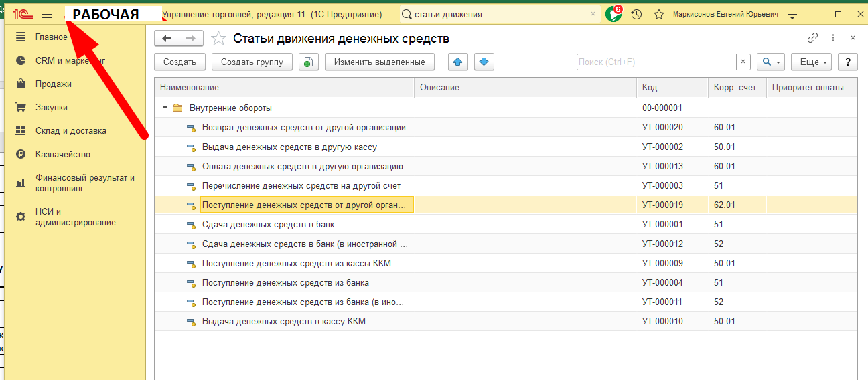Copy link to this form
Viewport: 868px width, 380px height.
pos(813,38)
